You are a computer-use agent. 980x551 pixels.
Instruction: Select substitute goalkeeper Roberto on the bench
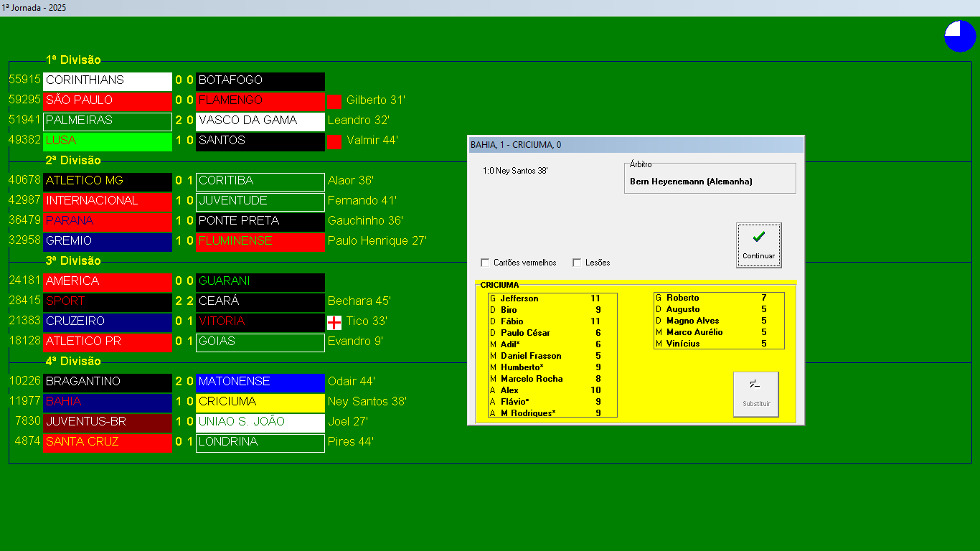point(682,298)
